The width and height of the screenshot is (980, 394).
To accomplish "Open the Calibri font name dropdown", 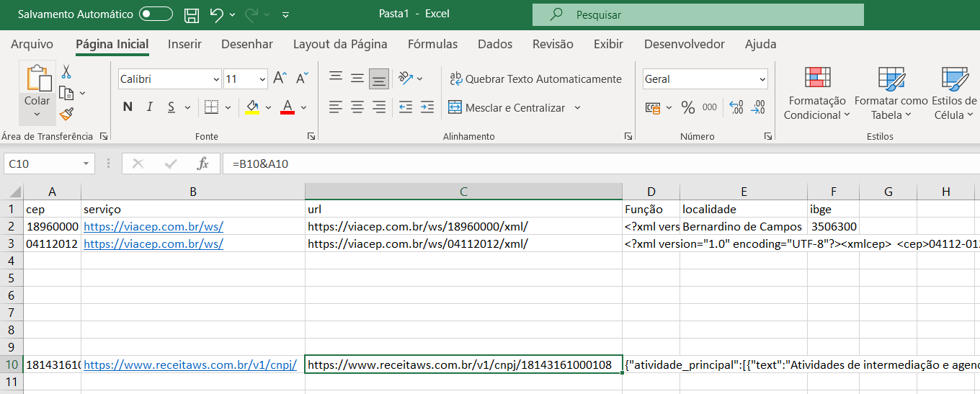I will 216,79.
